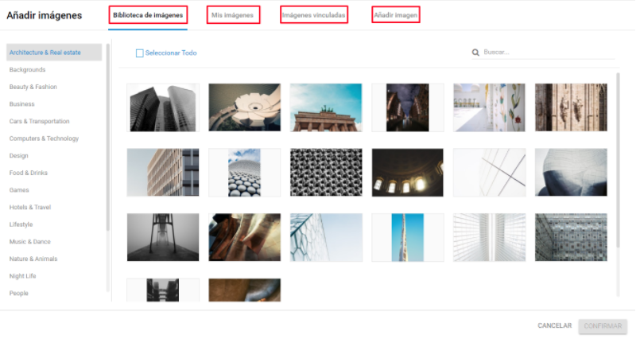
Task: Check the Seleccionar Todo checkbox
Action: coord(142,53)
